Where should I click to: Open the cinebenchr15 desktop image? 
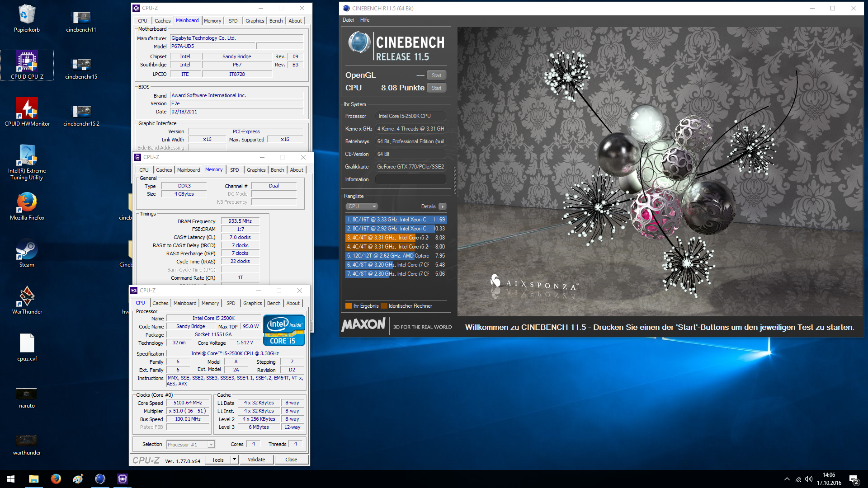[81, 69]
